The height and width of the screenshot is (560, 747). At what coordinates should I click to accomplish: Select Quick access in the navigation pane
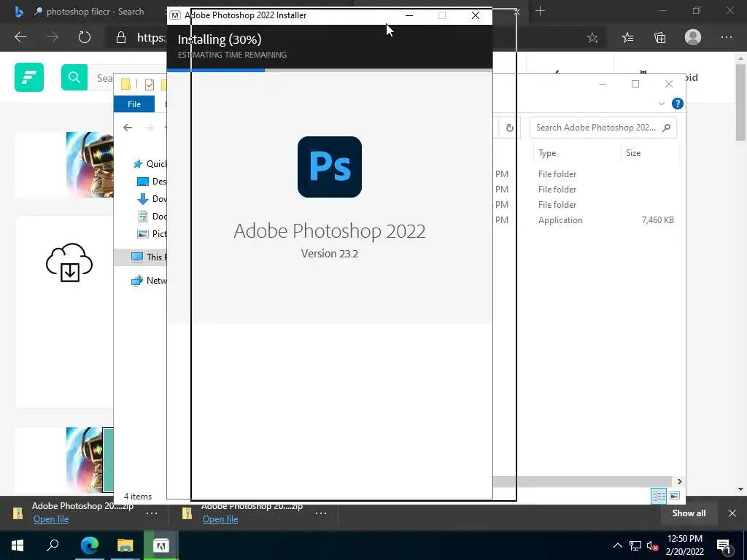click(x=150, y=164)
